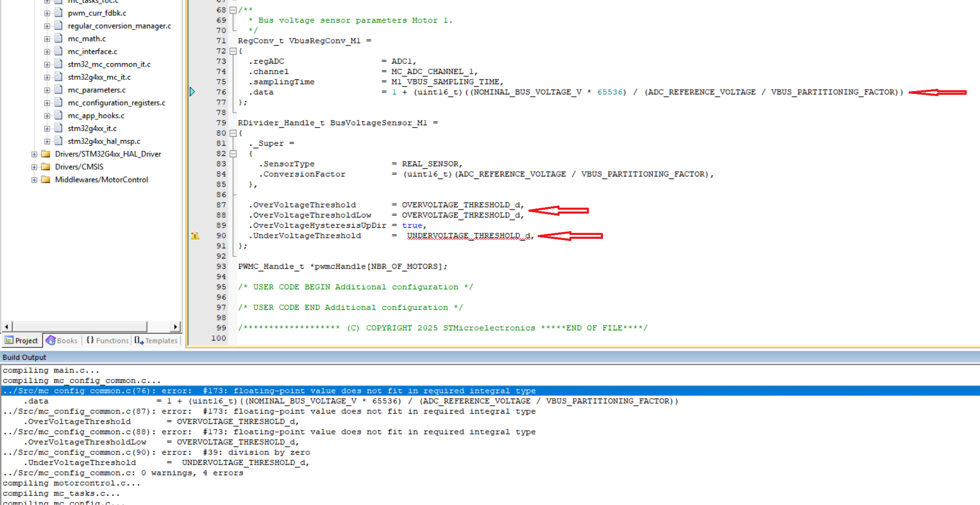Screen dimensions: 980x505
Task: Expand the Drivers/STM32G4xx_HAL_Driver node
Action: pos(34,154)
